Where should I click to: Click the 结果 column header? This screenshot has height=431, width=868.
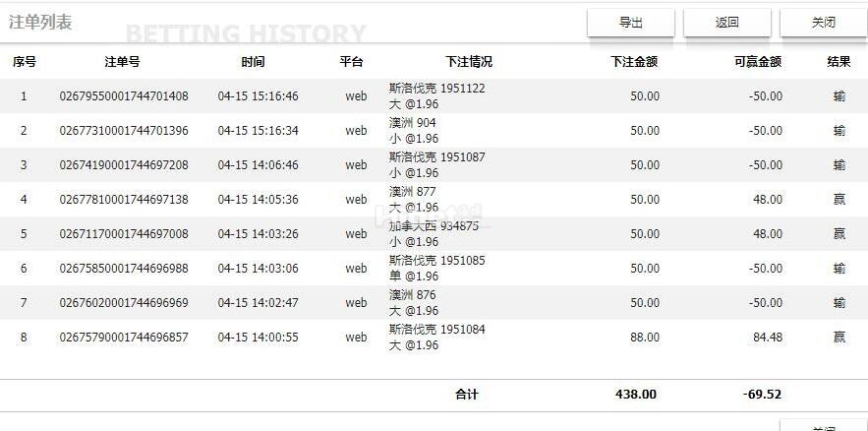point(839,62)
